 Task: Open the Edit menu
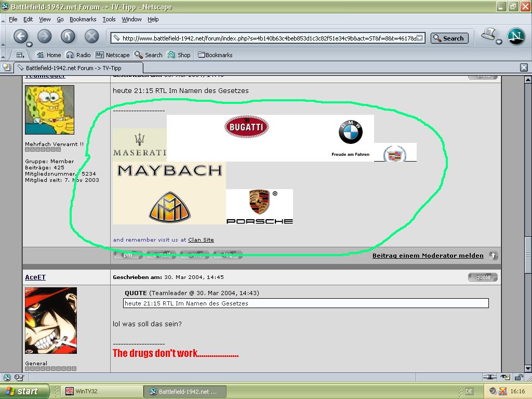28,19
